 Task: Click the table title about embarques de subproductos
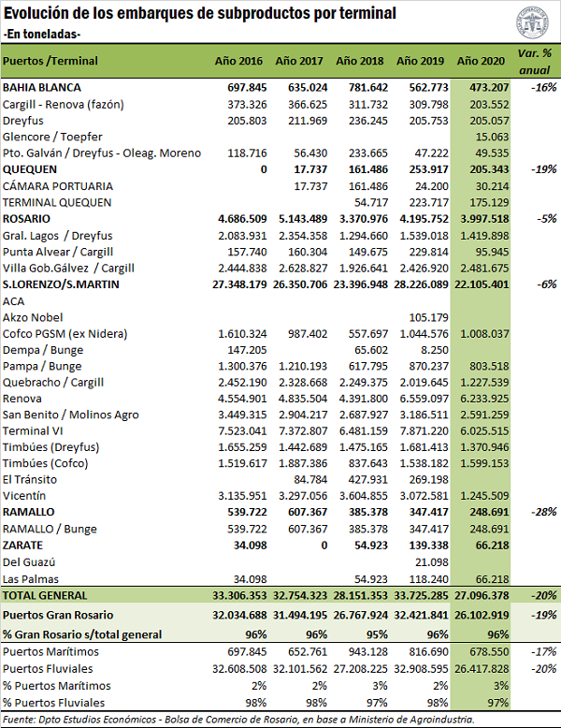click(199, 13)
